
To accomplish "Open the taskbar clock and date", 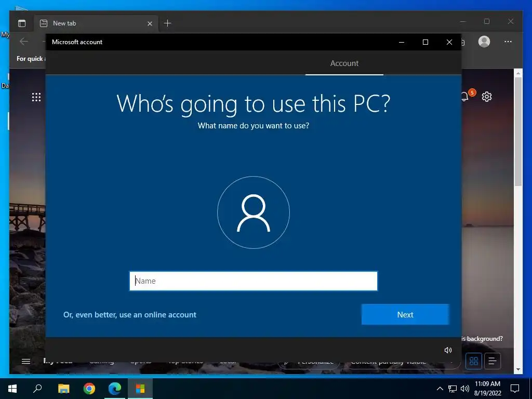I will click(487, 389).
